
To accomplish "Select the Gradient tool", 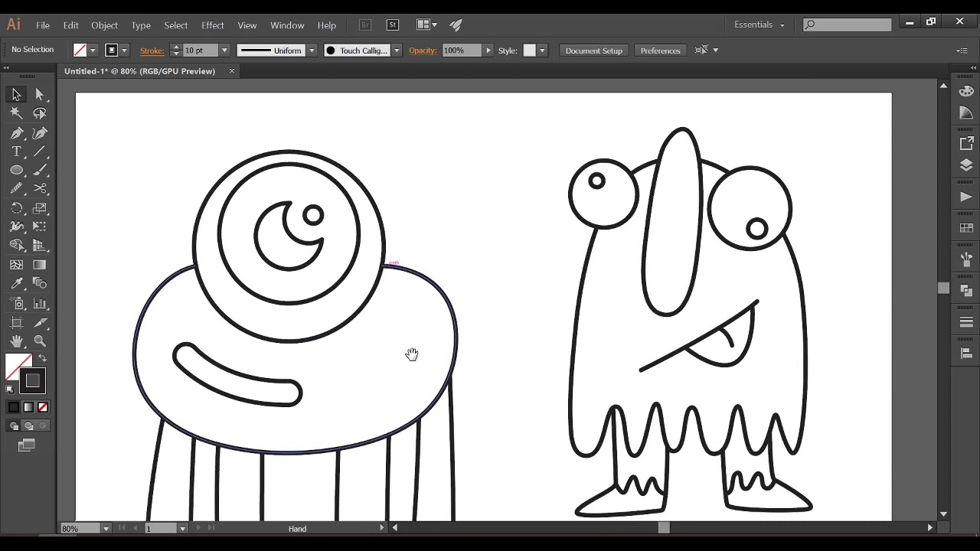I will [x=40, y=265].
